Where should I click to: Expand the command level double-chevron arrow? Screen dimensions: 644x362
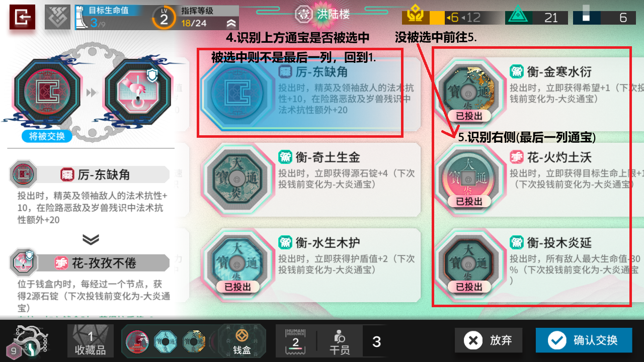(231, 23)
